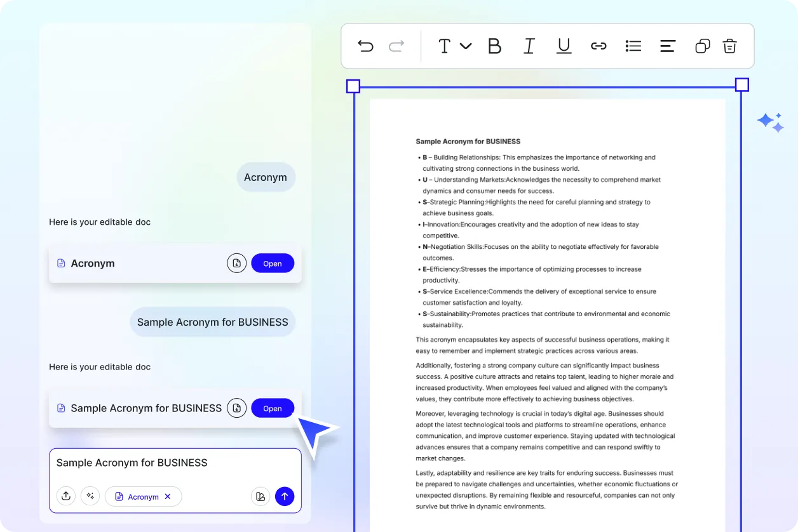This screenshot has height=532, width=798.
Task: Upload a file from the chat input
Action: [x=66, y=496]
